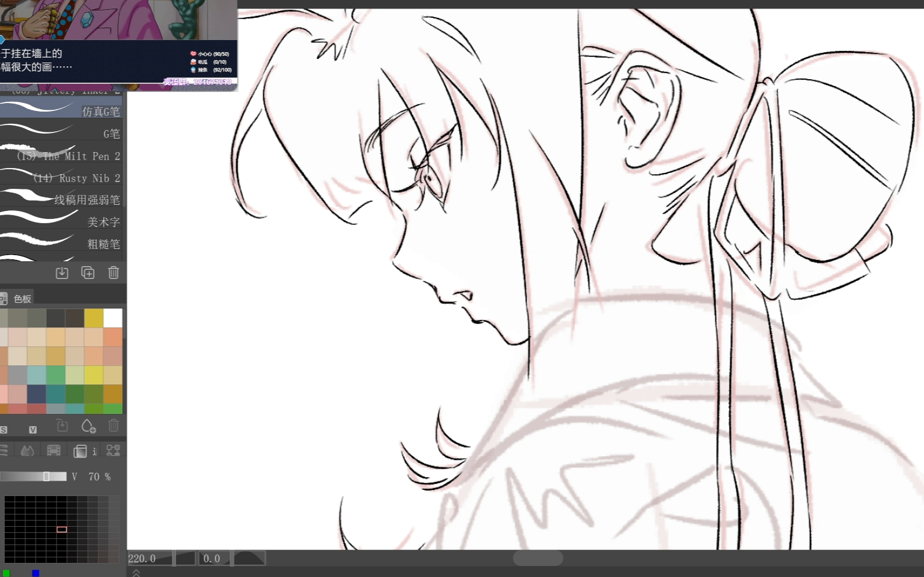Click the duplicate sub tool icon
The height and width of the screenshot is (577, 924).
pos(88,273)
